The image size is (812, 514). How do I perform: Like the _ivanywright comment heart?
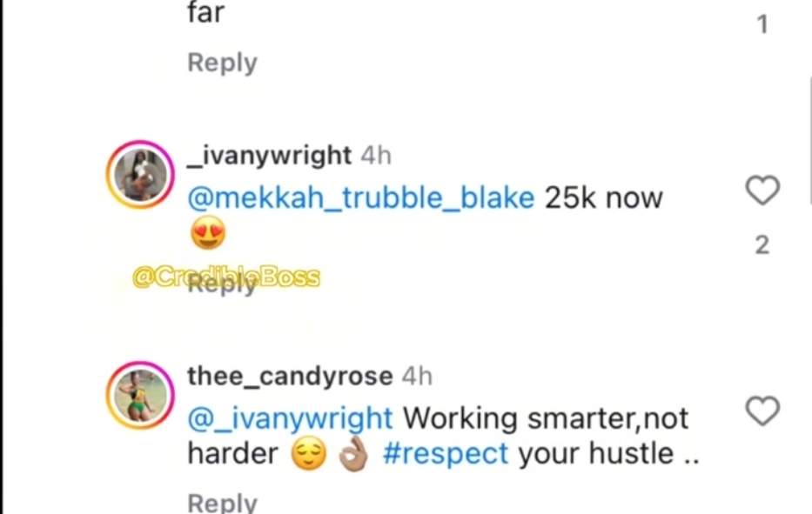[762, 190]
